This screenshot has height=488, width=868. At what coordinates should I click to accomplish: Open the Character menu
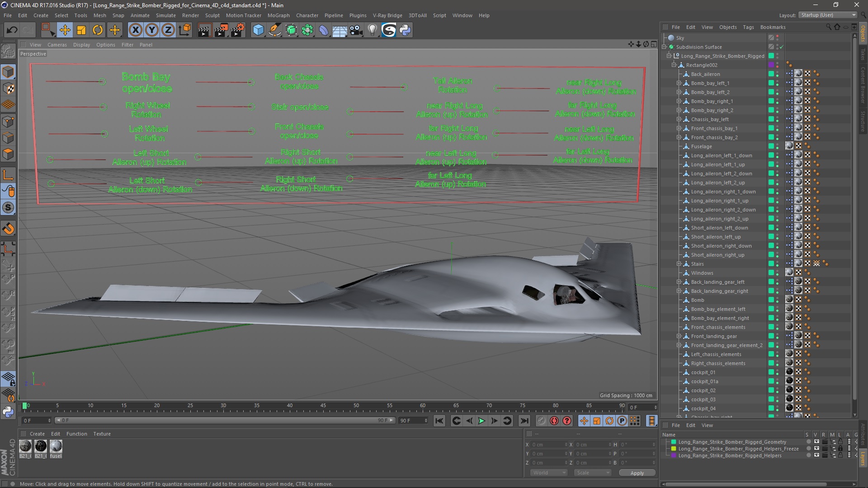pos(307,15)
